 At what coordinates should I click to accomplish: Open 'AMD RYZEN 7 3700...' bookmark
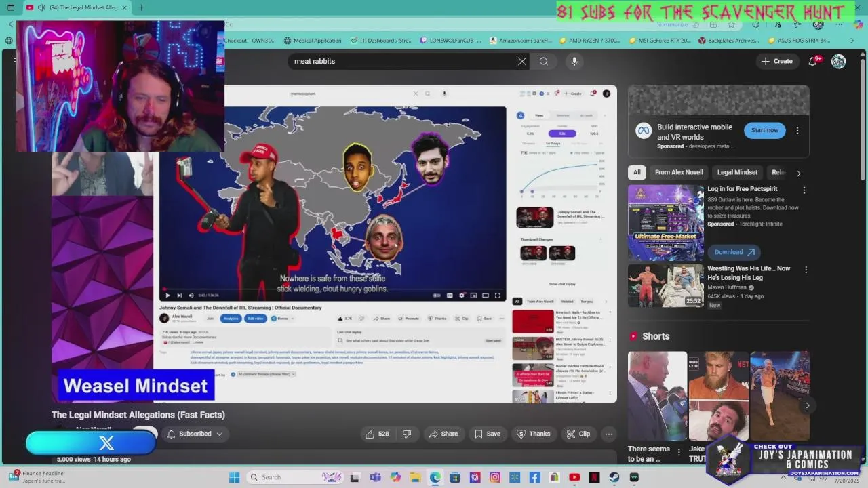589,41
